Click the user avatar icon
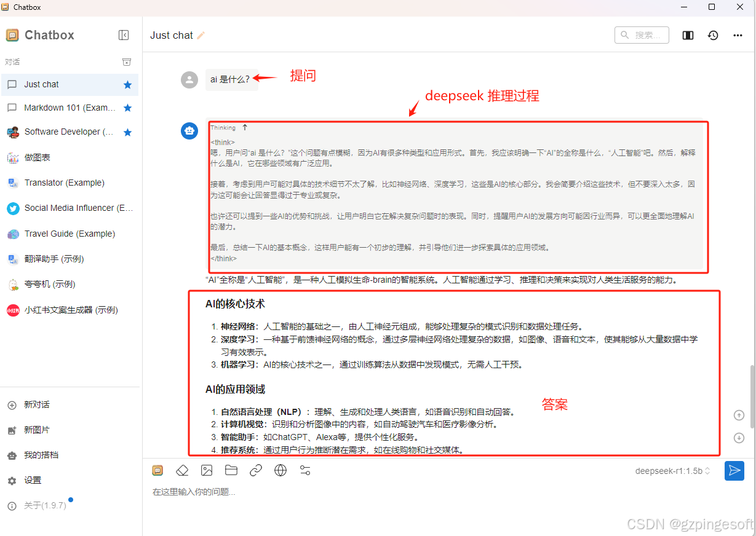The width and height of the screenshot is (756, 536). (189, 79)
